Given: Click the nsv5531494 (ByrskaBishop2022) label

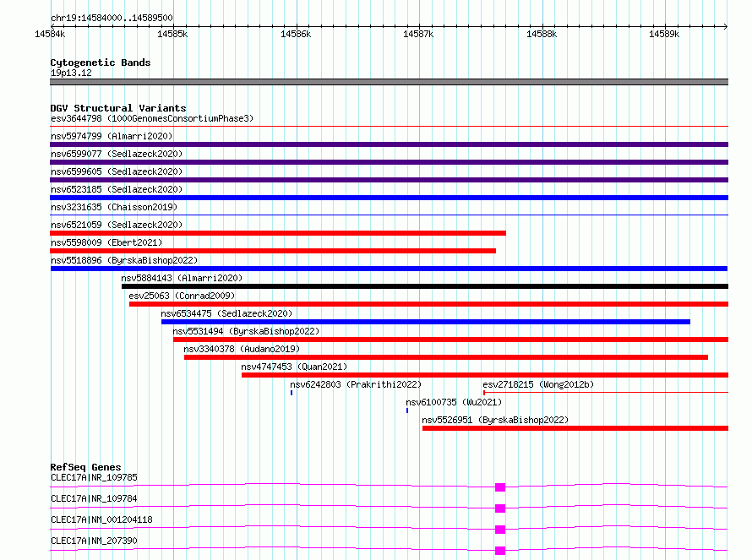Looking at the screenshot, I should pyautogui.click(x=246, y=331).
